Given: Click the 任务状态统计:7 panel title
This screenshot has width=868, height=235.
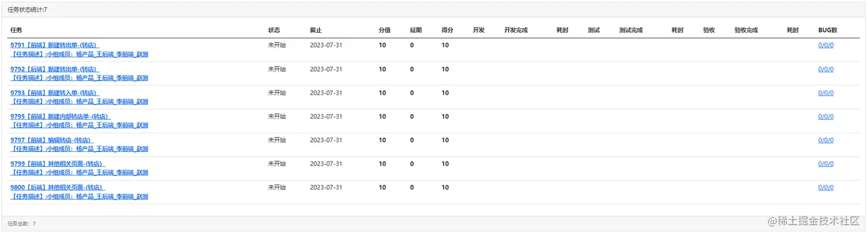Looking at the screenshot, I should [x=27, y=9].
